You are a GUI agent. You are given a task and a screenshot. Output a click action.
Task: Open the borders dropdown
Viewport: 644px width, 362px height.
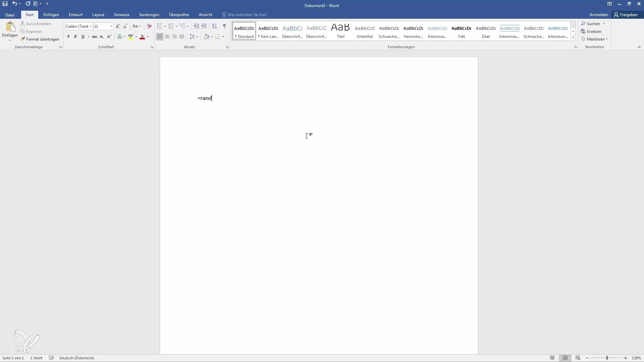point(223,37)
